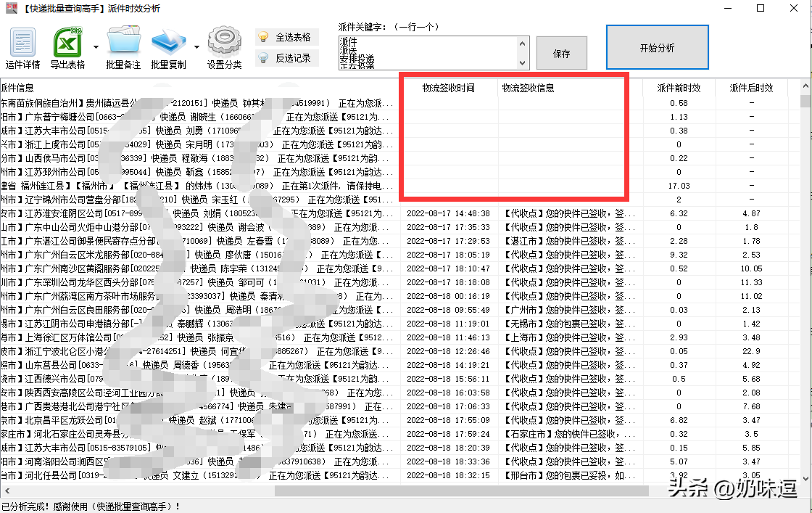Click the 派件后时效 column header

751,88
